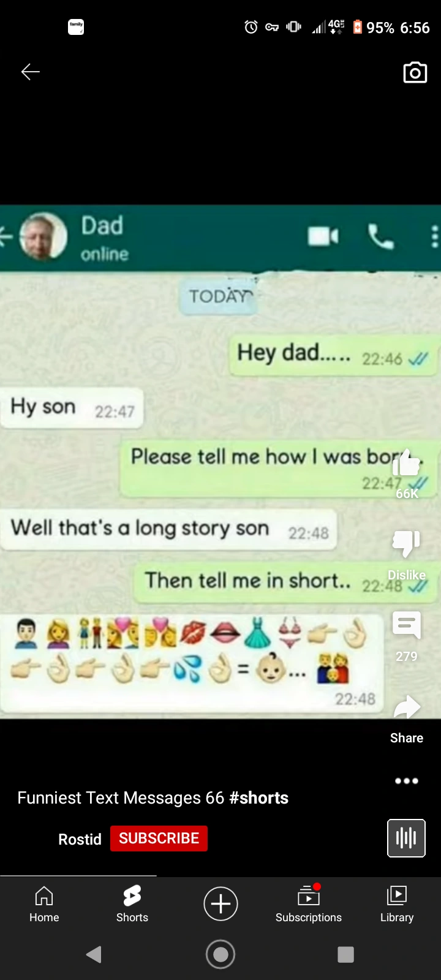This screenshot has height=980, width=441.
Task: Switch to the Shorts tab
Action: (132, 904)
